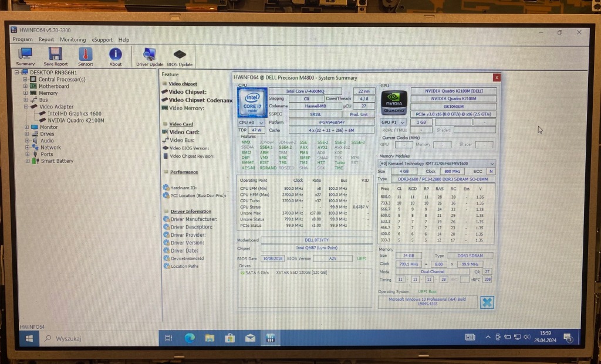The image size is (601, 364).
Task: Open Microsoft Store from the taskbar
Action: point(230,338)
